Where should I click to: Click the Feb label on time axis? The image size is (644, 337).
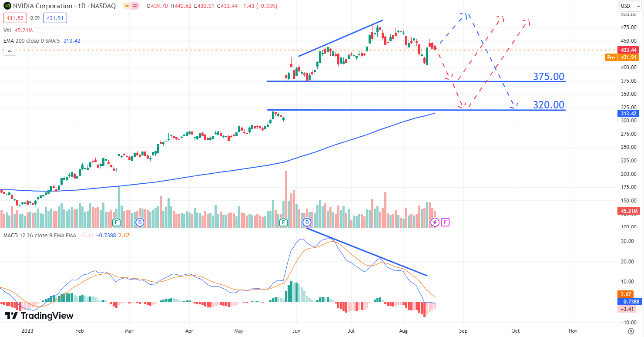pos(79,330)
